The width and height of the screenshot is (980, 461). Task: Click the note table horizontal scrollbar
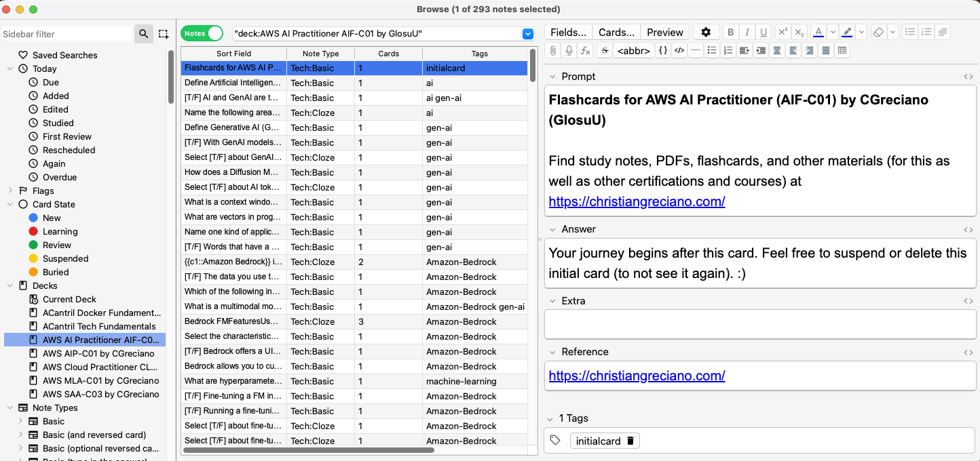(308, 450)
